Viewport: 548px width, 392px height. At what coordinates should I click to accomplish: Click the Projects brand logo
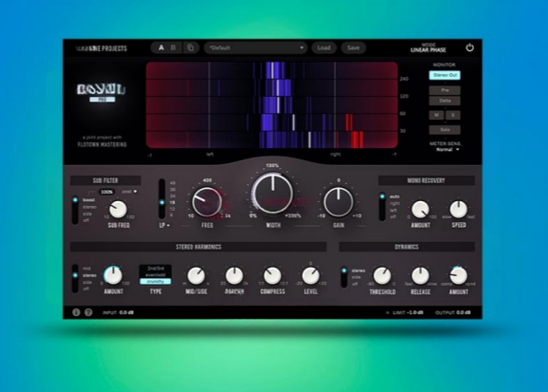pyautogui.click(x=102, y=48)
